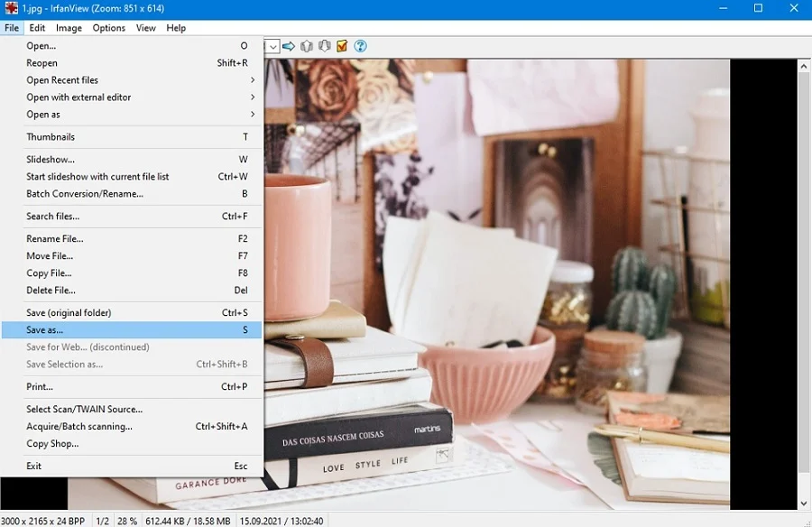The image size is (812, 527).
Task: Open settings via the yellow checkmark icon
Action: pyautogui.click(x=342, y=46)
